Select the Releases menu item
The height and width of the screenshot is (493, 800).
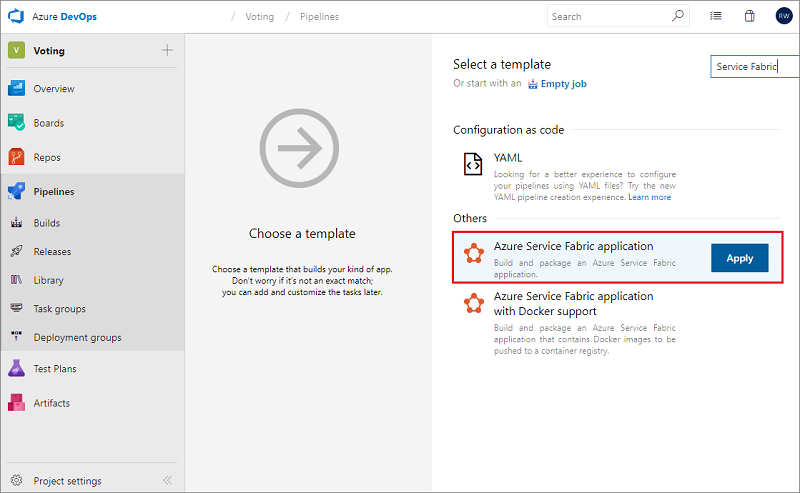pyautogui.click(x=52, y=252)
